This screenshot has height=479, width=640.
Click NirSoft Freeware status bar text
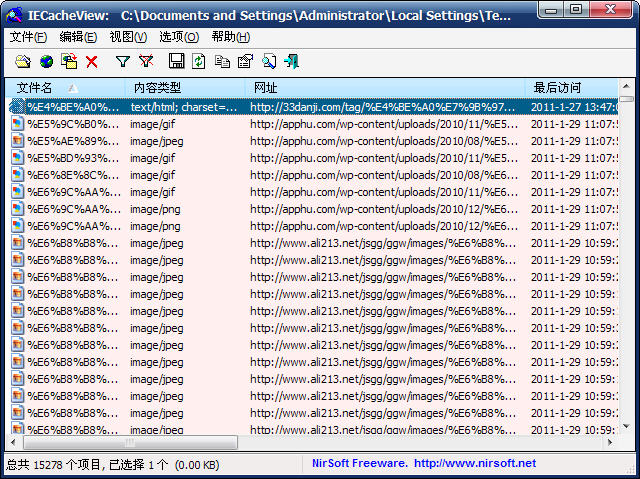coord(360,463)
